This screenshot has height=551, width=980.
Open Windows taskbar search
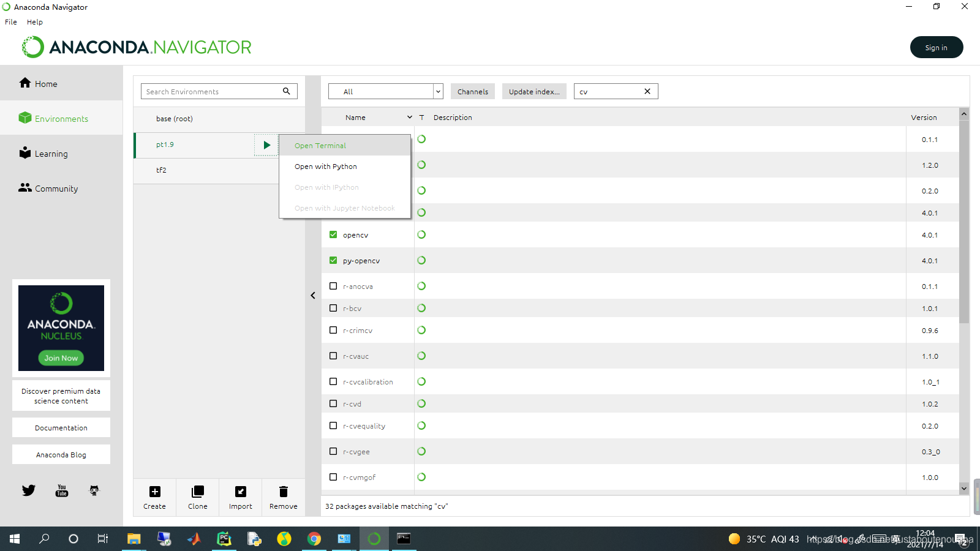pos(44,539)
